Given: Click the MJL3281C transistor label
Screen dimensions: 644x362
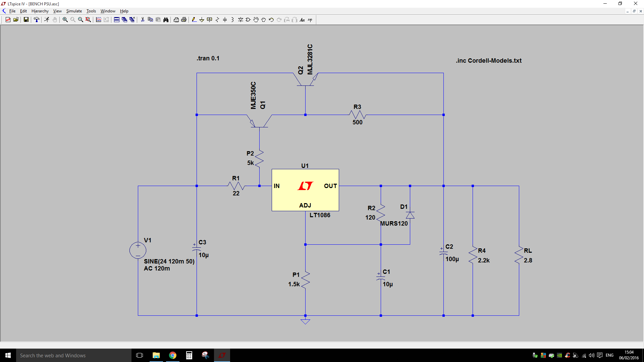Looking at the screenshot, I should 310,59.
